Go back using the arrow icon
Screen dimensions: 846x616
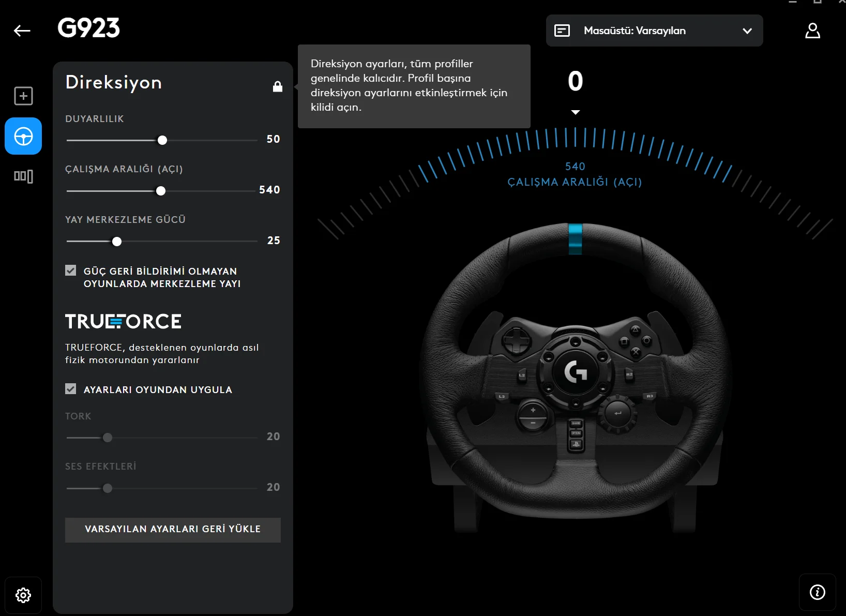[x=22, y=31]
